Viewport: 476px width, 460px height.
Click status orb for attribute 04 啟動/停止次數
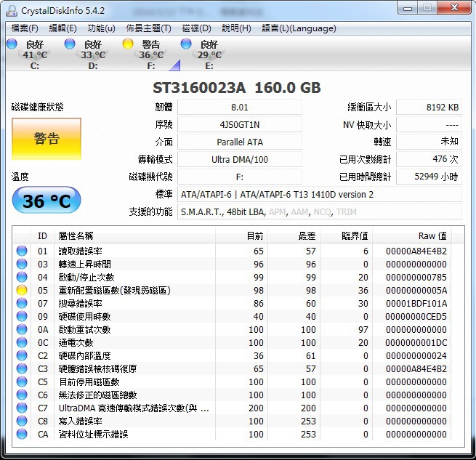click(x=22, y=277)
